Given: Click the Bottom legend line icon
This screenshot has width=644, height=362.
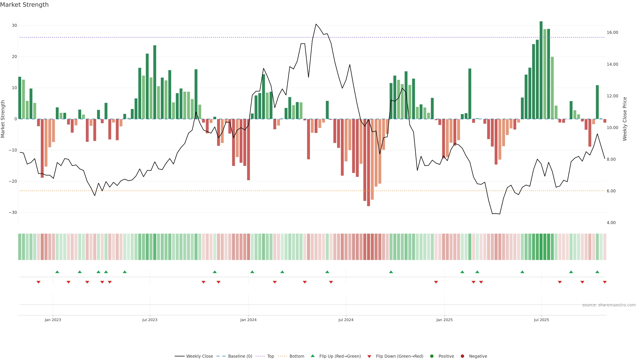Looking at the screenshot, I should (x=282, y=356).
